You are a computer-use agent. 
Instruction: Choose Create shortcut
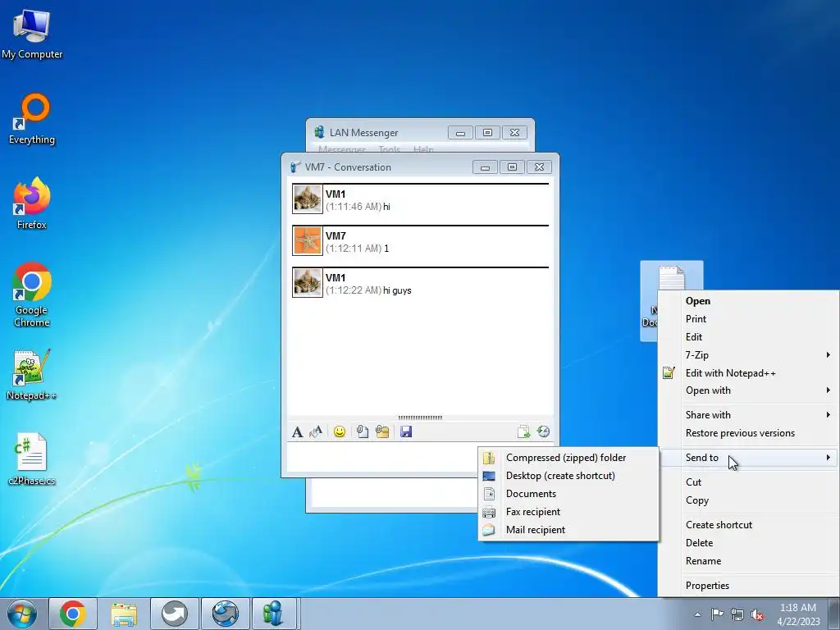[x=748, y=525]
